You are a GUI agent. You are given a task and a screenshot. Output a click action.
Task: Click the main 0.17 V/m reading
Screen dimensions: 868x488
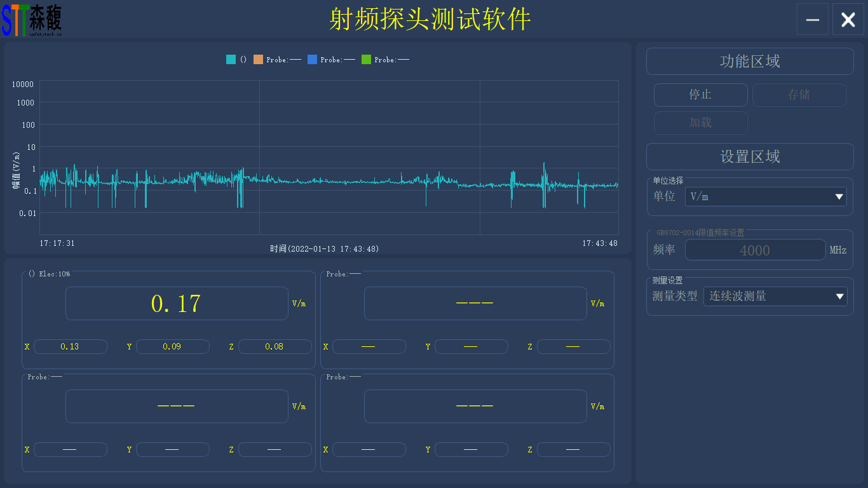pyautogui.click(x=177, y=304)
